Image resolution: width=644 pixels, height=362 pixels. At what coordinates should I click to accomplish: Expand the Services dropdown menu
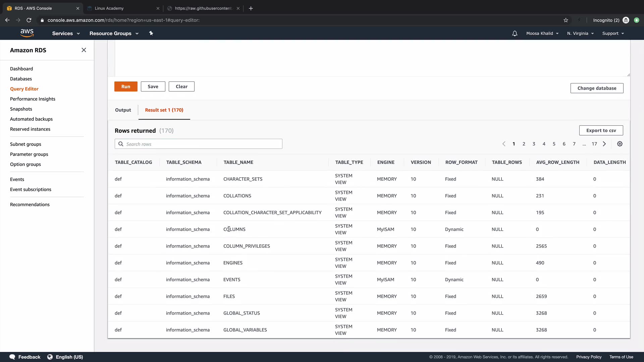click(66, 34)
